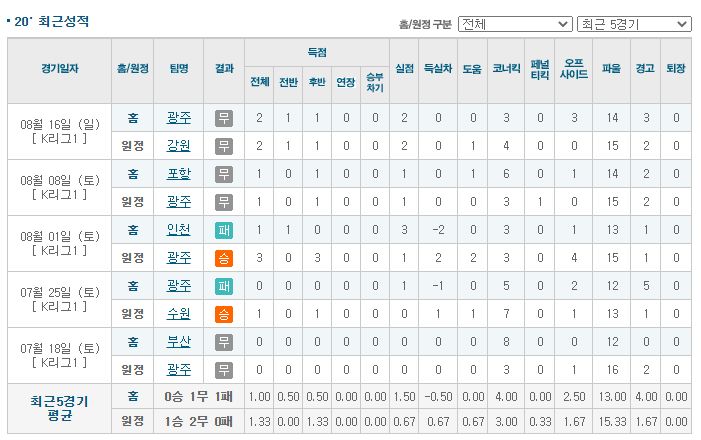
Task: Open the 전체 home/away filter dropdown
Action: (515, 24)
